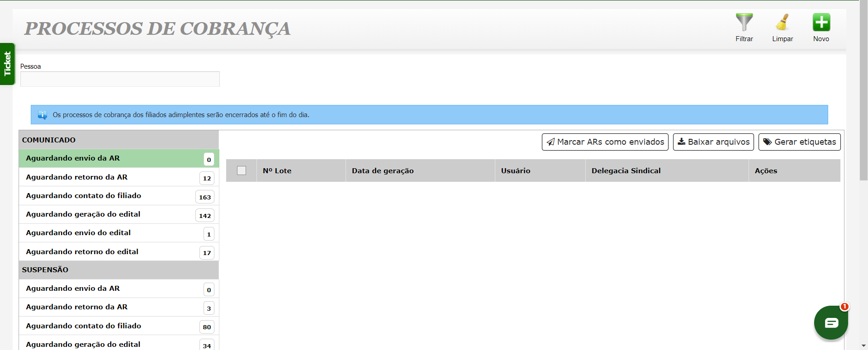Viewport: 868px width, 350px height.
Task: Select Aguardando retorno da AR under Suspensão
Action: pyautogui.click(x=77, y=307)
